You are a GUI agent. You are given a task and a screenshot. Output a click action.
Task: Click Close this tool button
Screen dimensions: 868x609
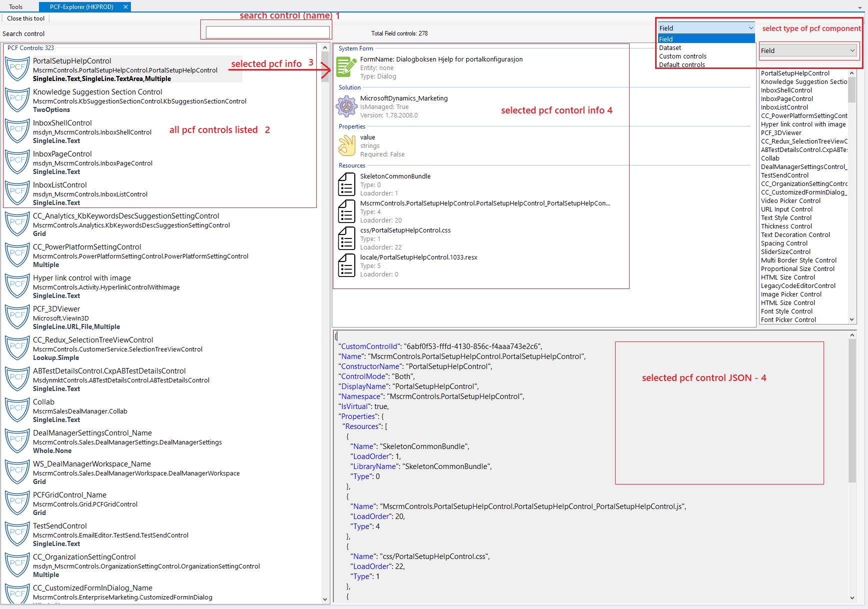(x=25, y=18)
